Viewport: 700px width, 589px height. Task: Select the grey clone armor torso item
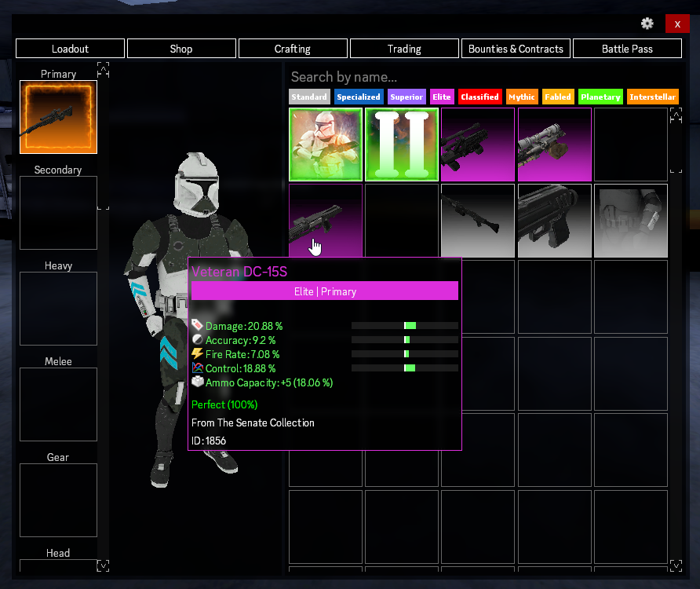631,221
